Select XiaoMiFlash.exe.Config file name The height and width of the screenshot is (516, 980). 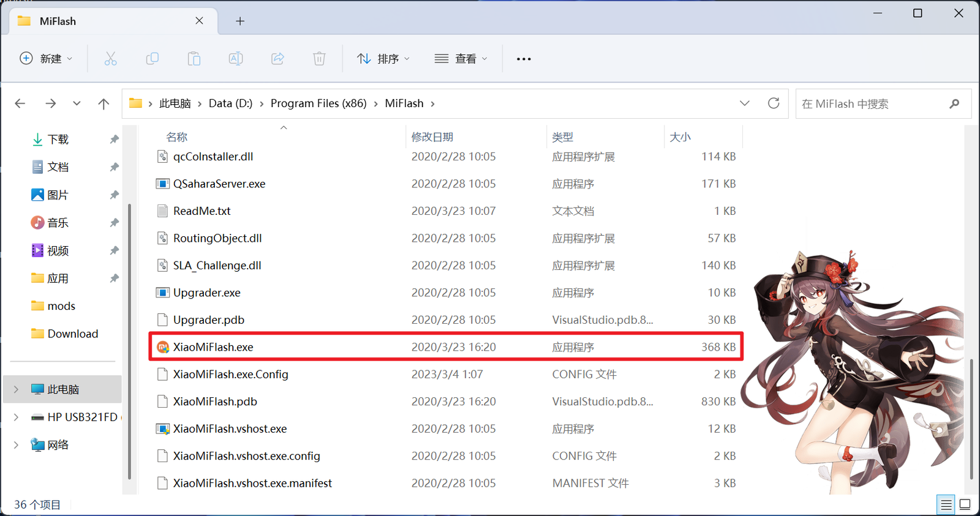click(x=231, y=375)
